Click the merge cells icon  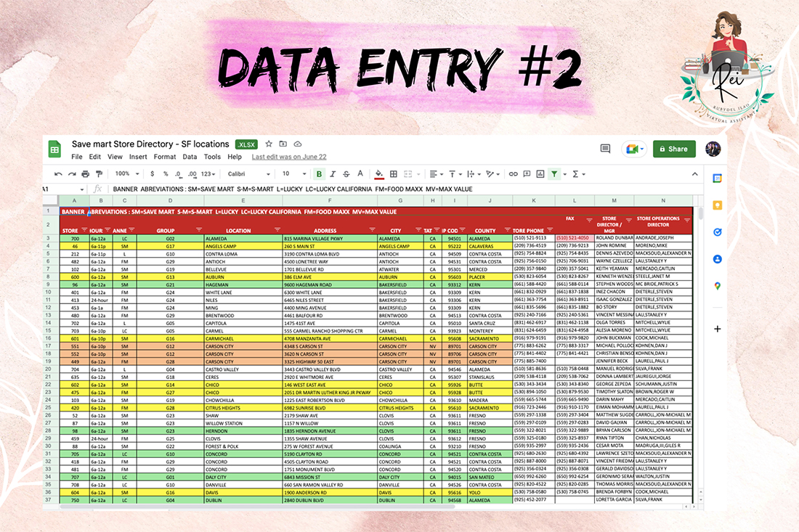pos(408,174)
